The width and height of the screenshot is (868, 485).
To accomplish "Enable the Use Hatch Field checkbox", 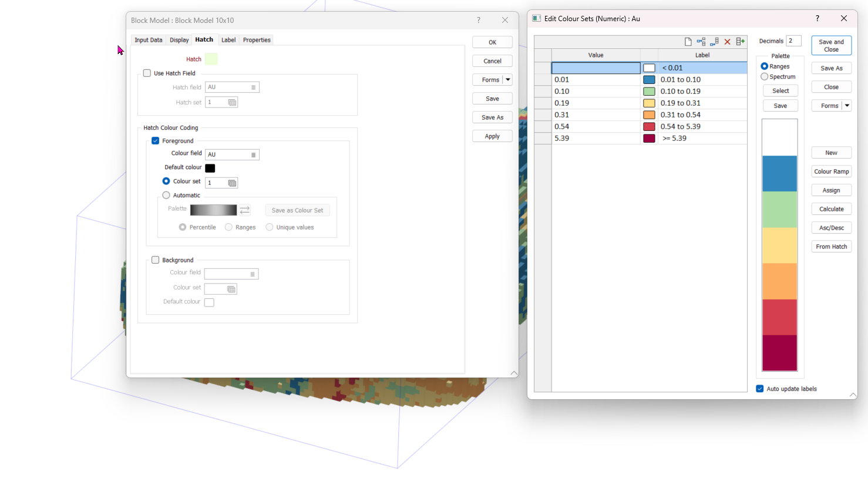I will [147, 73].
